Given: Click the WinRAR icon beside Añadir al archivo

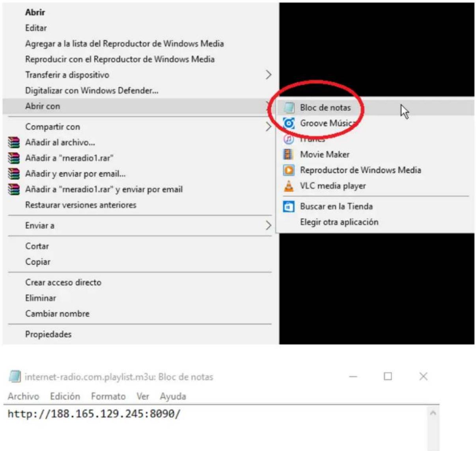Looking at the screenshot, I should (x=14, y=142).
